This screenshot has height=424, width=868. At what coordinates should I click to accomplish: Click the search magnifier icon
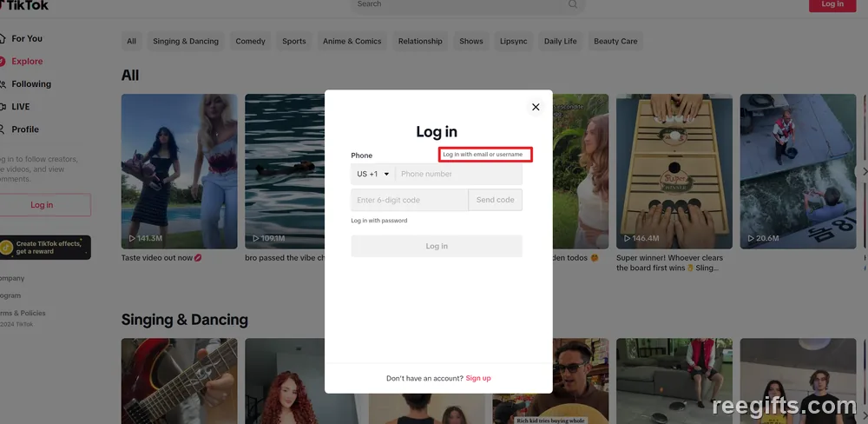pos(573,3)
